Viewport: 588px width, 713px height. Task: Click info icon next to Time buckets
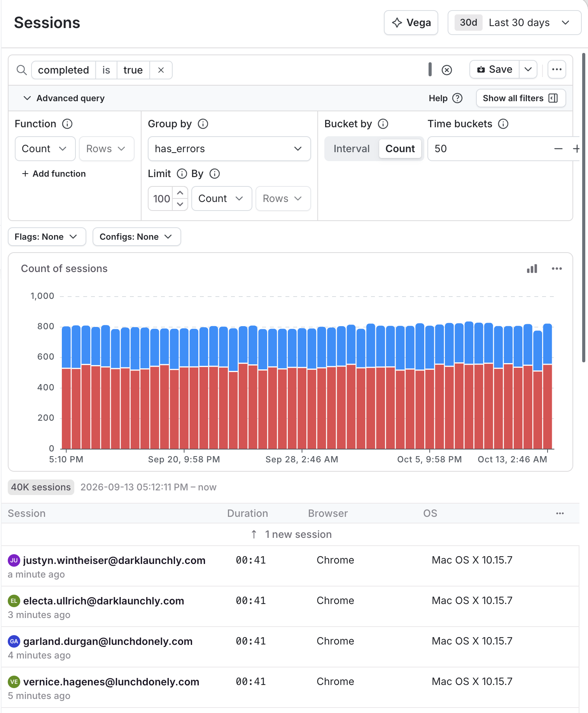(503, 124)
